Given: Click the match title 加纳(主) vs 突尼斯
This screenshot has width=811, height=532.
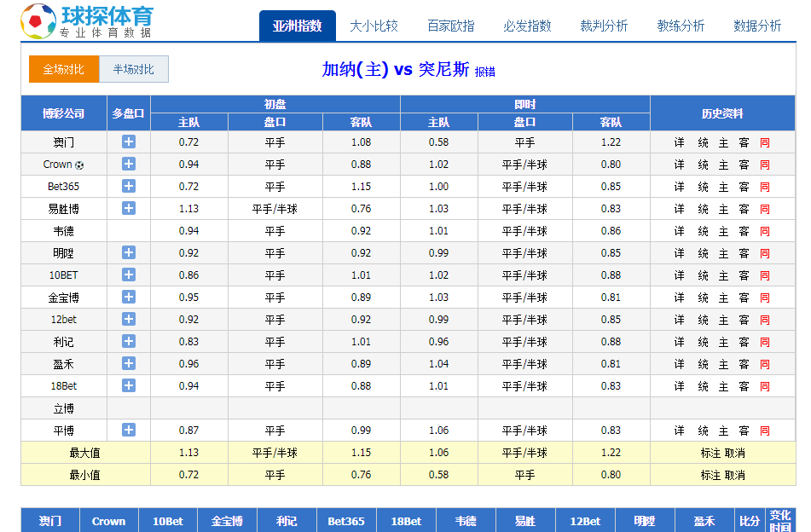Looking at the screenshot, I should coord(396,69).
